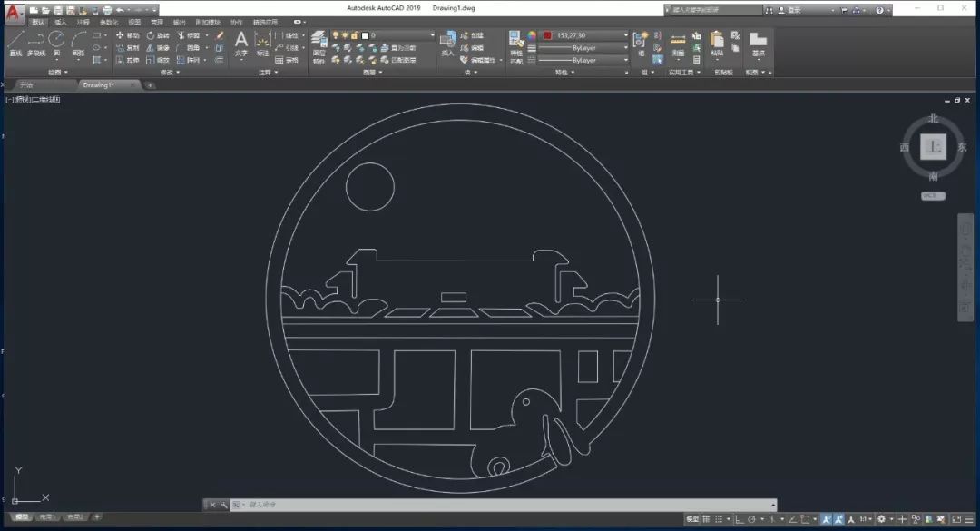Click the Match Properties (特性匹配) icon
980x531 pixels.
click(515, 42)
